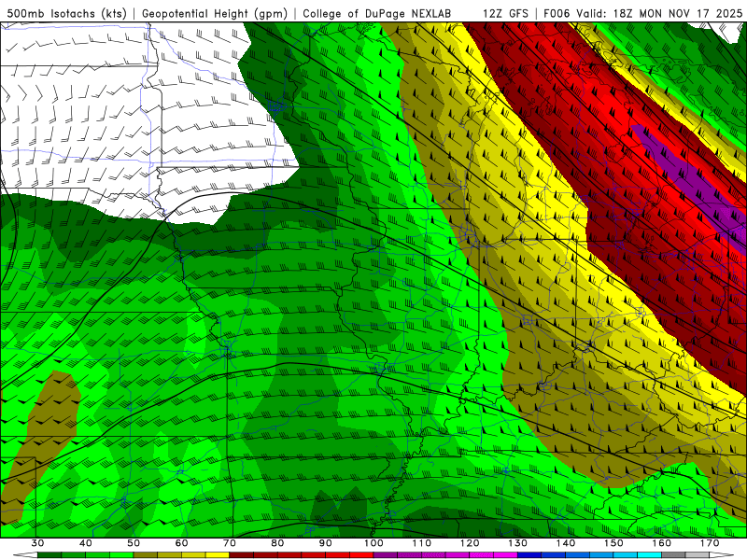Screen dimensions: 747x560
Task: Click the dark blue legend swatch starting at 130
Action: tap(529, 554)
